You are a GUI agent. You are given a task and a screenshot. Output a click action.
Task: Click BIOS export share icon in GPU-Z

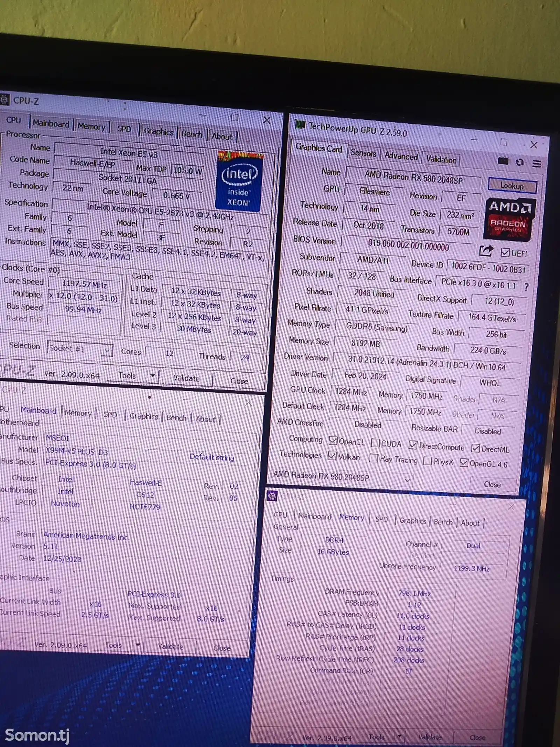click(486, 250)
